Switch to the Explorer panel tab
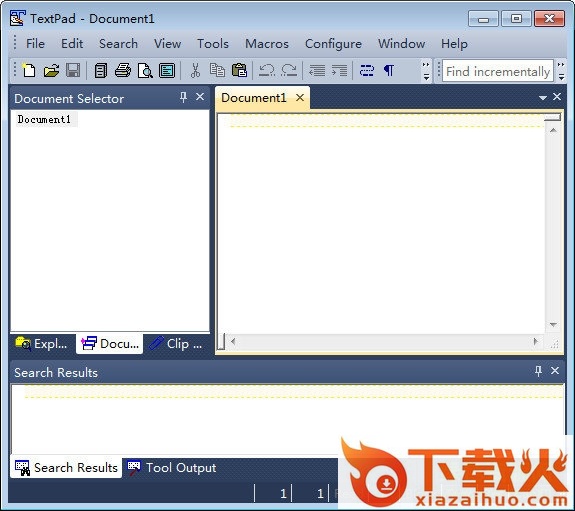Image resolution: width=575 pixels, height=511 pixels. pyautogui.click(x=41, y=344)
